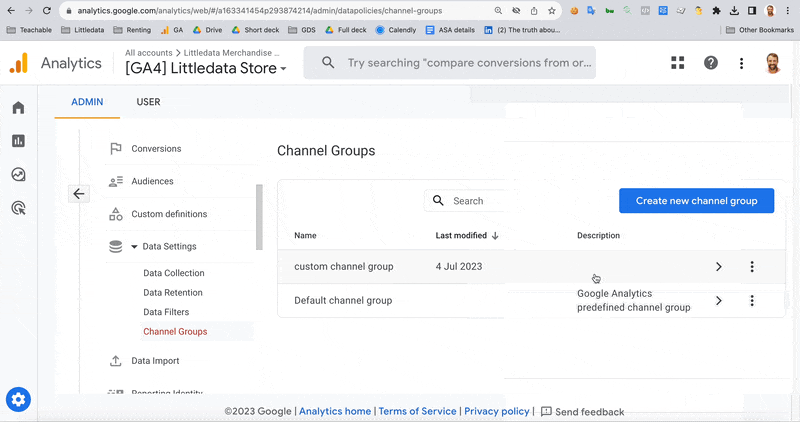The height and width of the screenshot is (422, 800).
Task: Click the browser address bar URL
Action: pos(260,11)
